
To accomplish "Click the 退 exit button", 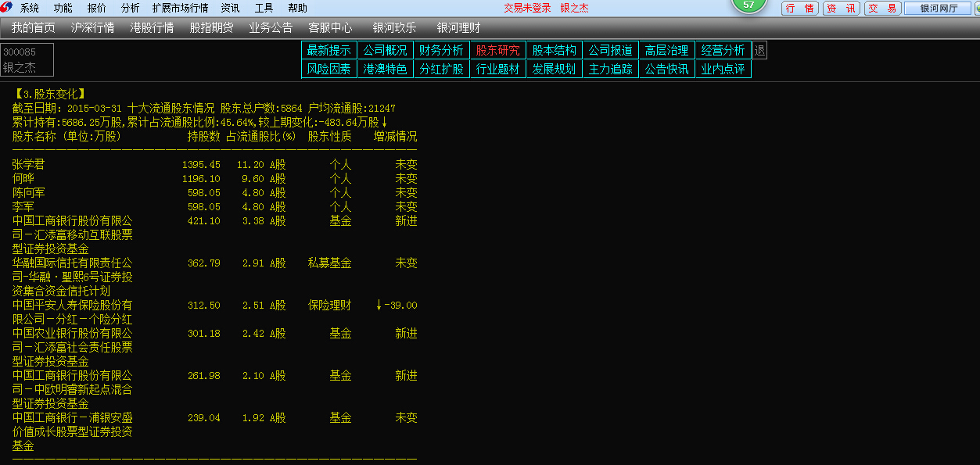I will click(x=759, y=50).
